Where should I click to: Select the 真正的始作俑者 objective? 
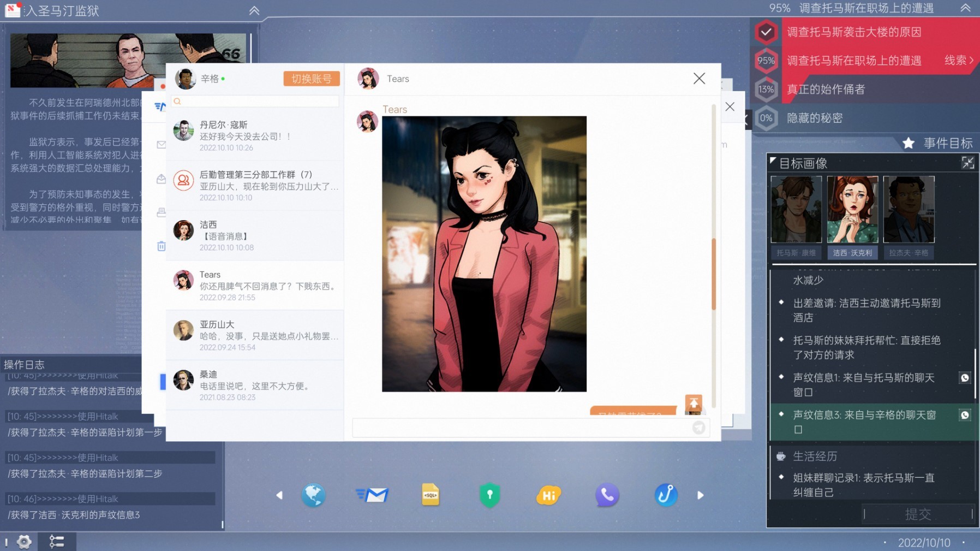point(826,89)
